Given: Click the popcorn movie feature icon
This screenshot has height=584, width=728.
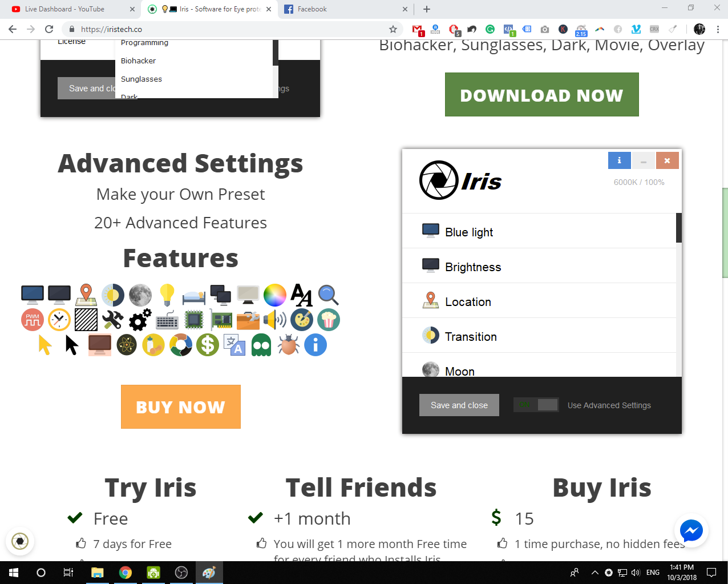Looking at the screenshot, I should (x=328, y=320).
